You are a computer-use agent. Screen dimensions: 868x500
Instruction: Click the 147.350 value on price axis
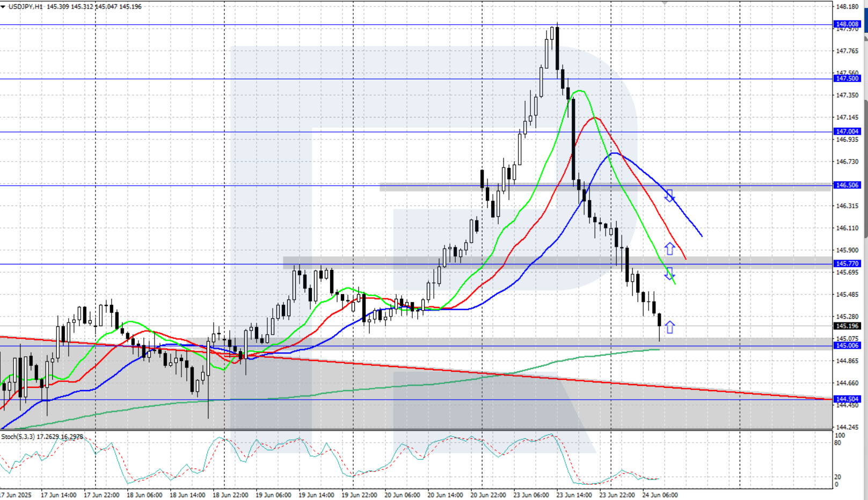coord(848,95)
